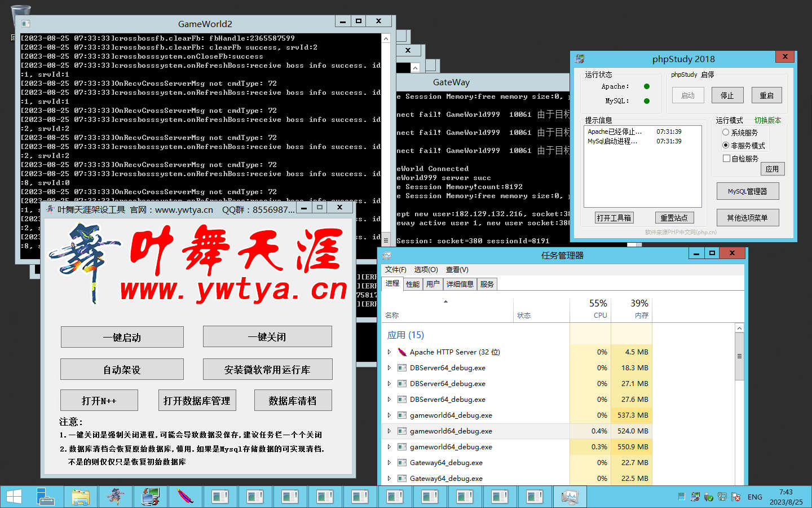This screenshot has height=508, width=812.
Task: Click the 重启 button in phpStudy
Action: point(767,95)
